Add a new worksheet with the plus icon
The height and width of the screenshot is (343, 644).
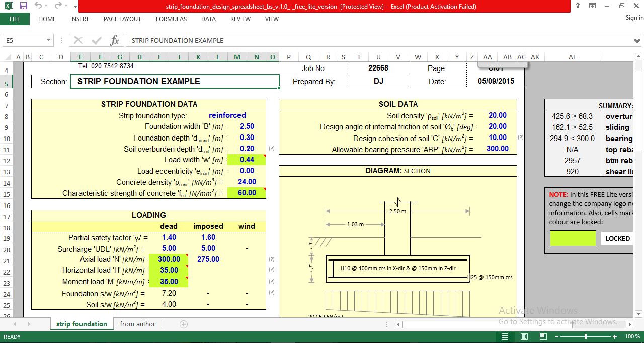(183, 324)
